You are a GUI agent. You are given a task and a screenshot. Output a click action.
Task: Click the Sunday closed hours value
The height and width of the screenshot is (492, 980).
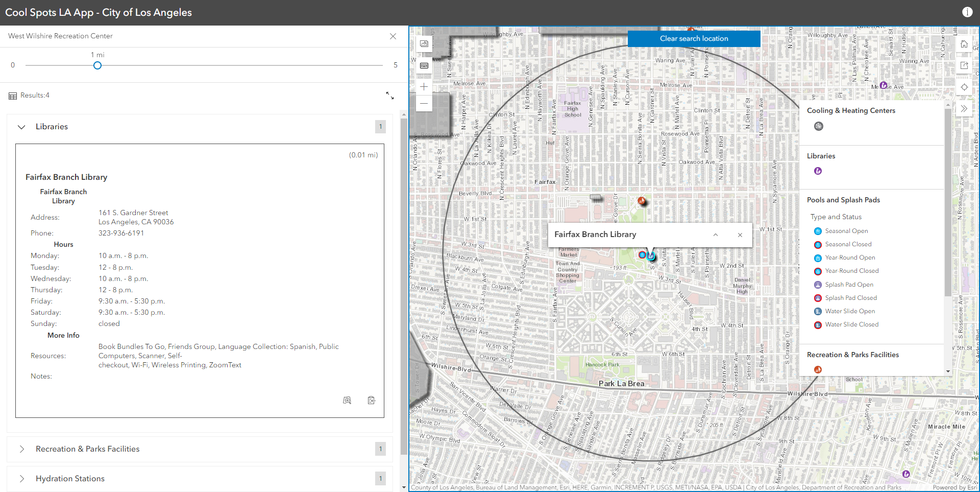point(109,324)
